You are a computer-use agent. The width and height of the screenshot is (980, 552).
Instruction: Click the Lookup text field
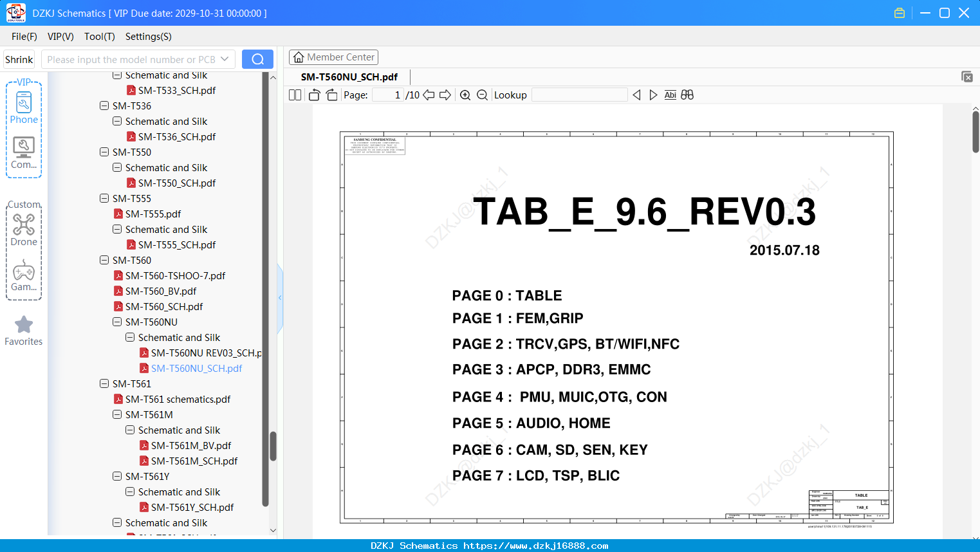pyautogui.click(x=579, y=95)
